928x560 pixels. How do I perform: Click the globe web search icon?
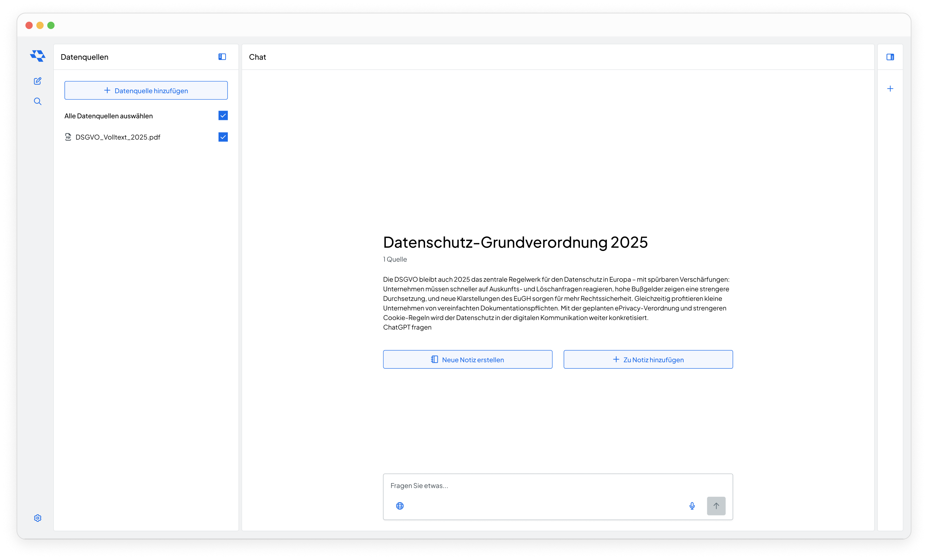(x=400, y=506)
